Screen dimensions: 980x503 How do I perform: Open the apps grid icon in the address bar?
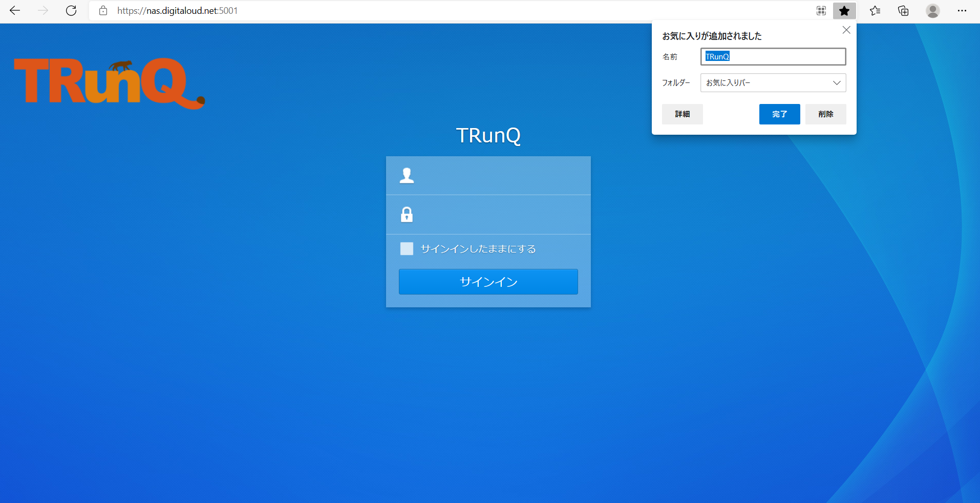pyautogui.click(x=821, y=11)
